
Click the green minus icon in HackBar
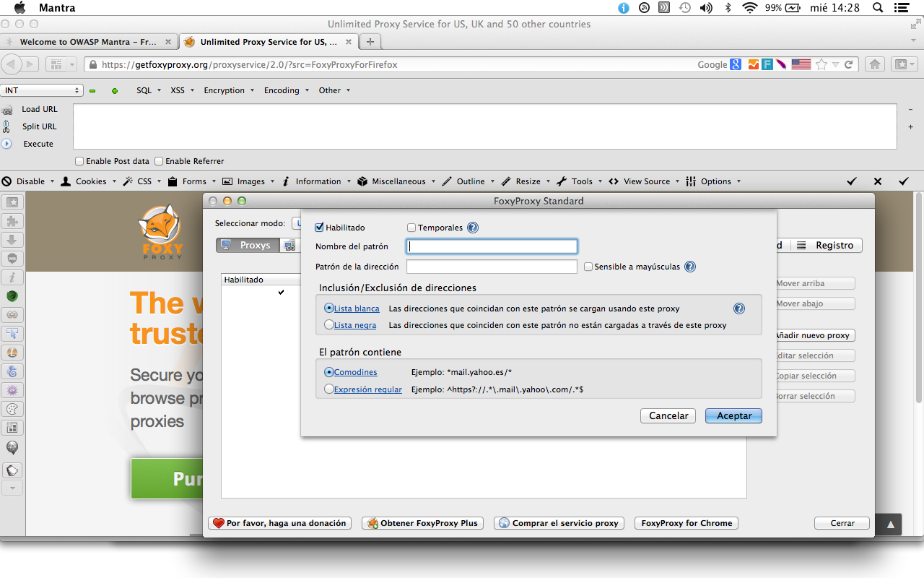tap(92, 90)
